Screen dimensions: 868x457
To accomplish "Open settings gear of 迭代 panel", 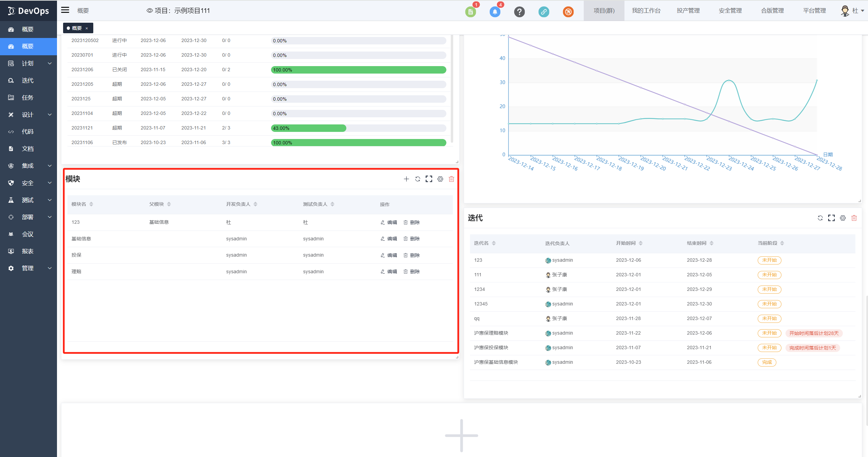I will coord(843,218).
